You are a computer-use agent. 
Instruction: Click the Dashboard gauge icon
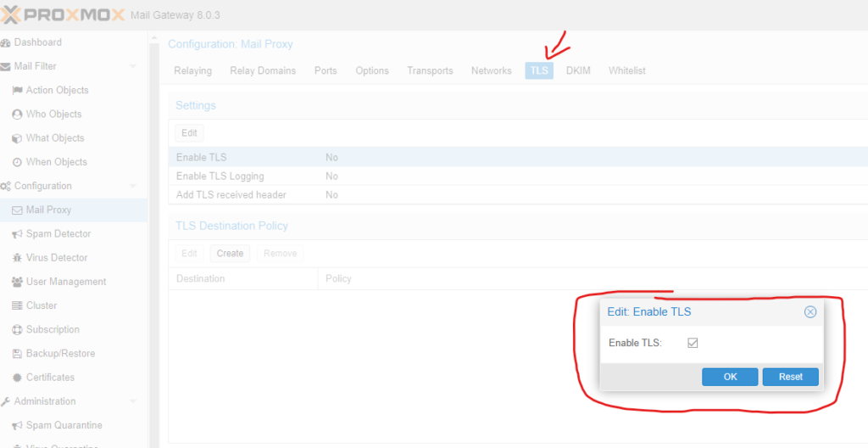point(6,42)
